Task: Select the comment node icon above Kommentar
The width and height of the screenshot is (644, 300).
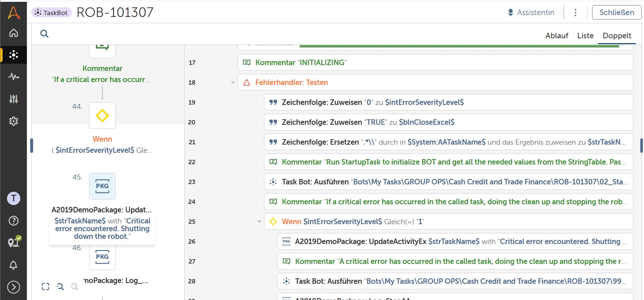Action: point(102,50)
